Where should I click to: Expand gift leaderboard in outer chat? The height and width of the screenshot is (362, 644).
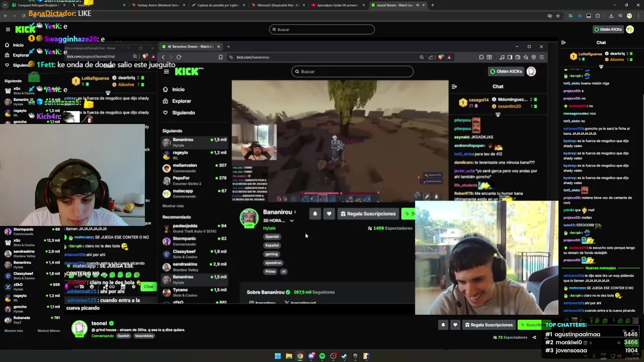(601, 66)
